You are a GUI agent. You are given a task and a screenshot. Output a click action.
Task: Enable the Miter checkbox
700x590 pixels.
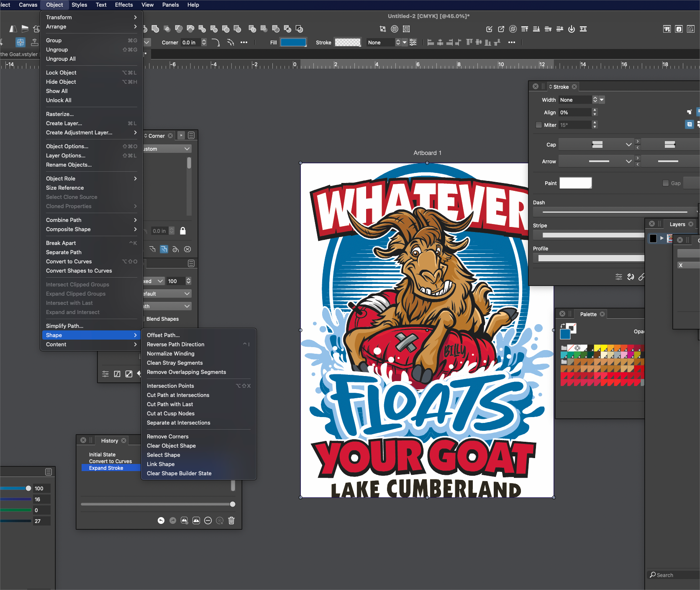(x=539, y=125)
